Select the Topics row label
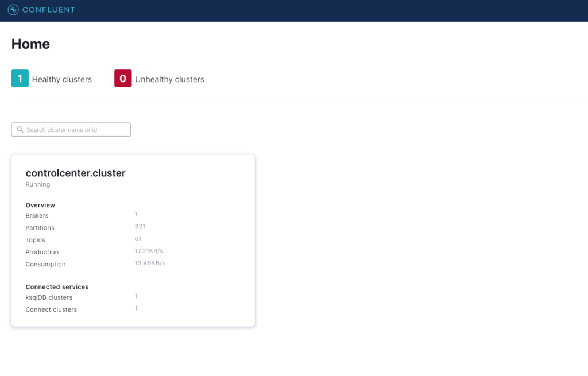 coord(35,240)
